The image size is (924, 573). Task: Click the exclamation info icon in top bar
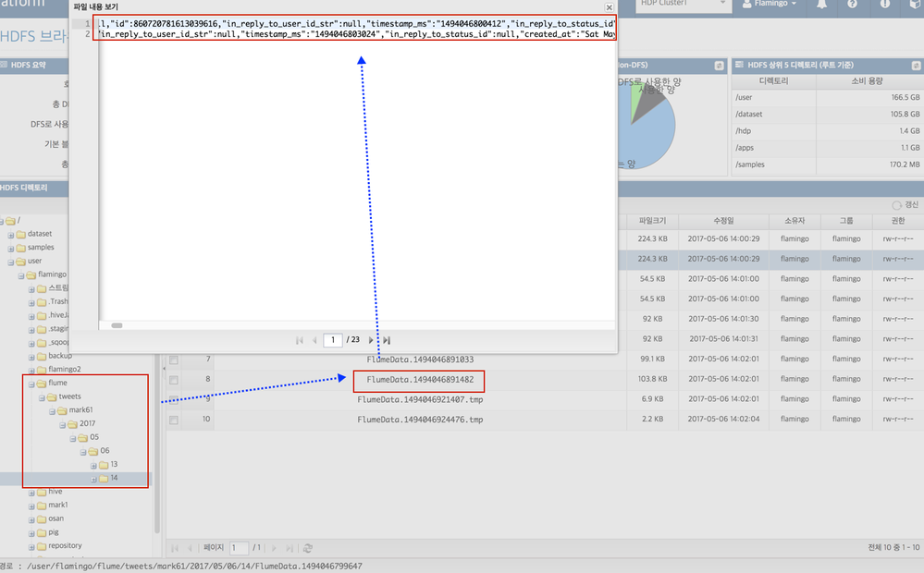(885, 4)
